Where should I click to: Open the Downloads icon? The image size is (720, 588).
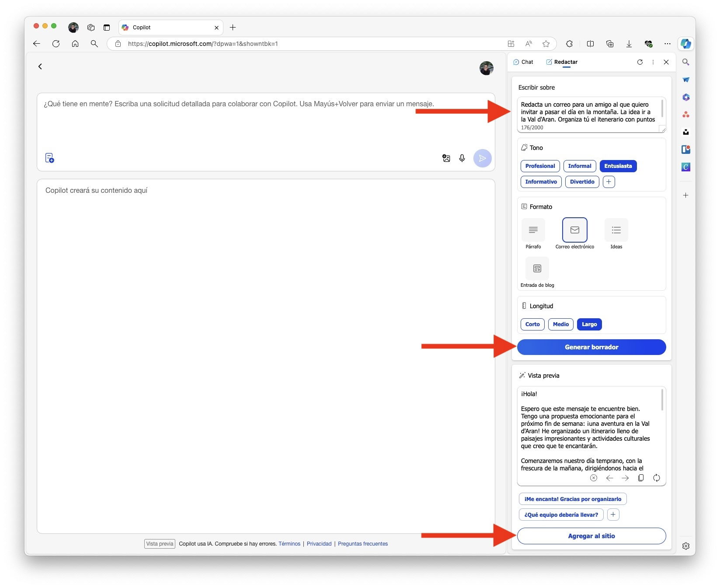tap(629, 44)
